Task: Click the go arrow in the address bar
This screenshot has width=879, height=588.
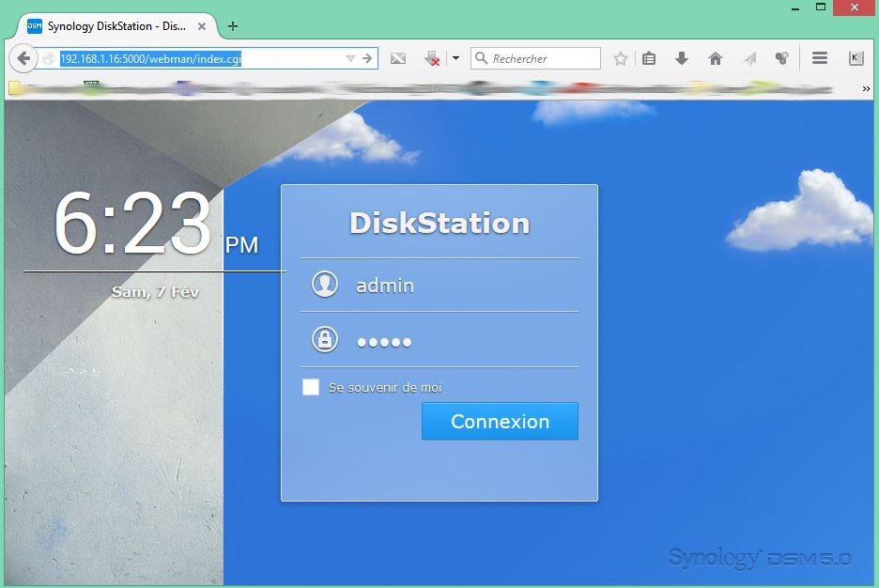Action: pyautogui.click(x=367, y=58)
